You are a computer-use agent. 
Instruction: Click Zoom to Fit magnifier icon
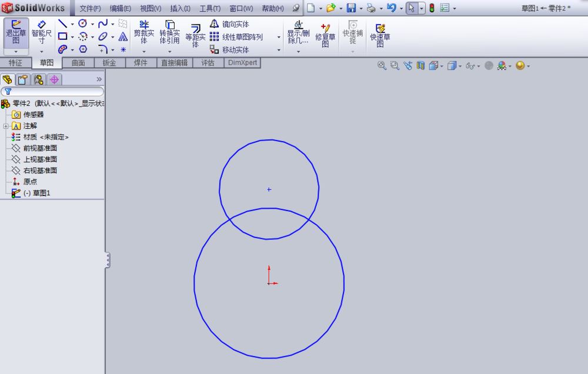[x=382, y=66]
